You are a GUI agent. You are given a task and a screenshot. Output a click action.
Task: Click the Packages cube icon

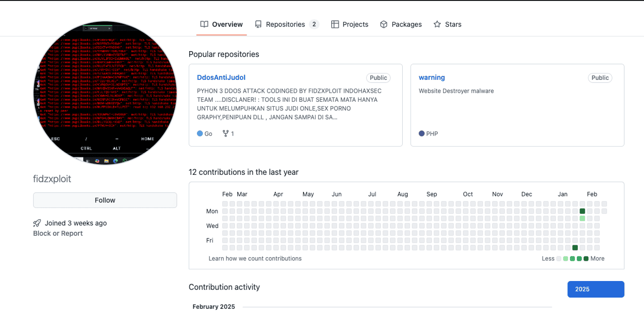coord(384,24)
